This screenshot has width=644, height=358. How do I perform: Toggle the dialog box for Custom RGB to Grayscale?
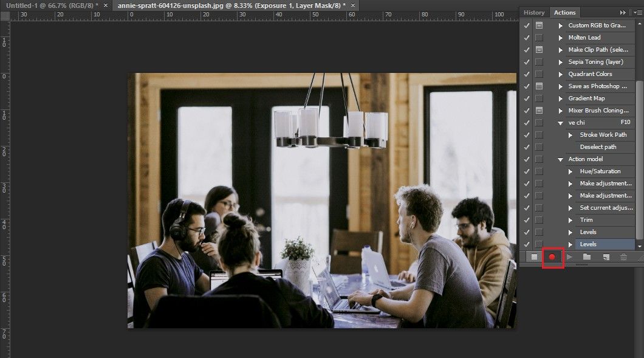539,26
